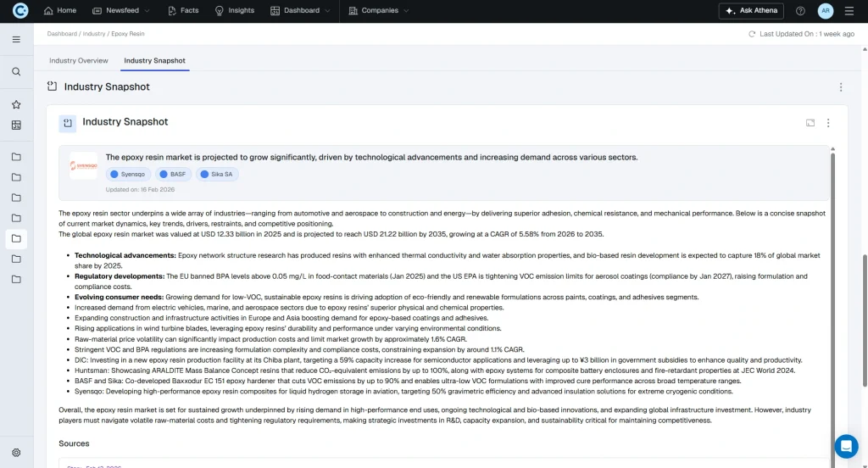
Task: Open the Newsfeed menu
Action: coord(120,10)
